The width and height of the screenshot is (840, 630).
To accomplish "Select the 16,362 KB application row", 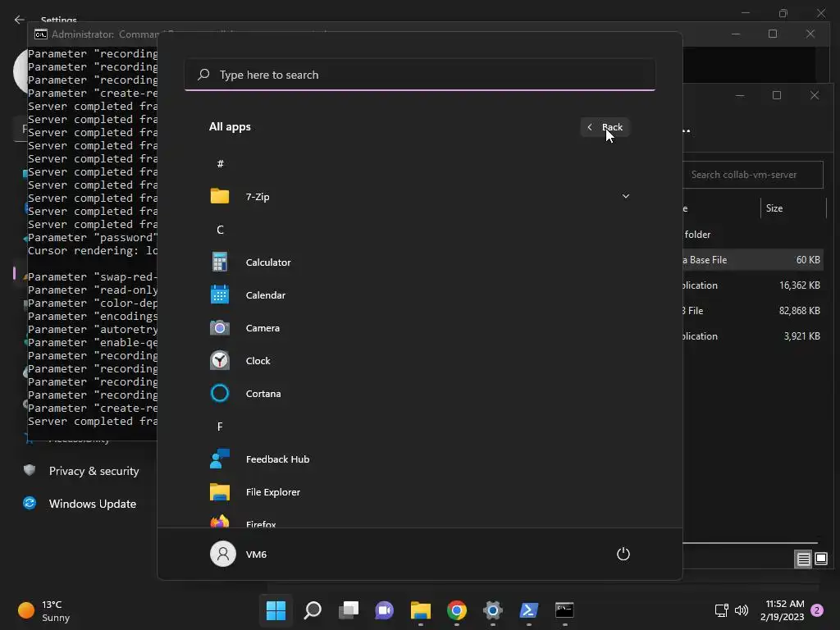I will click(x=752, y=285).
